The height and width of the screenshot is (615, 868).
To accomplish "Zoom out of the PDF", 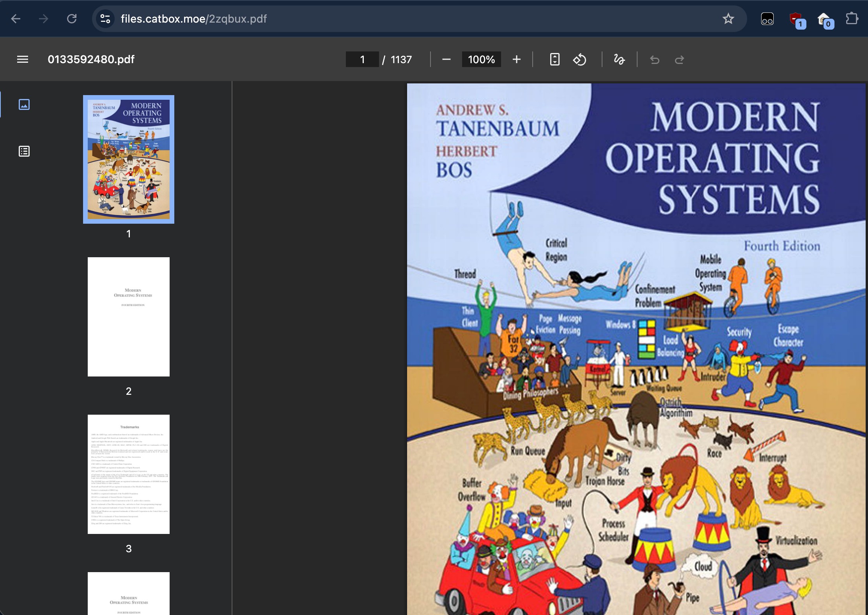I will [x=446, y=59].
